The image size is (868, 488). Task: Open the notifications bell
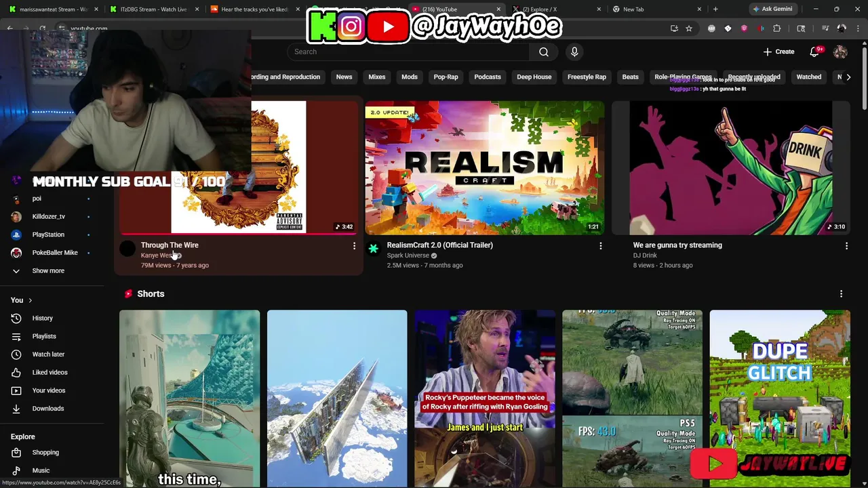click(815, 52)
